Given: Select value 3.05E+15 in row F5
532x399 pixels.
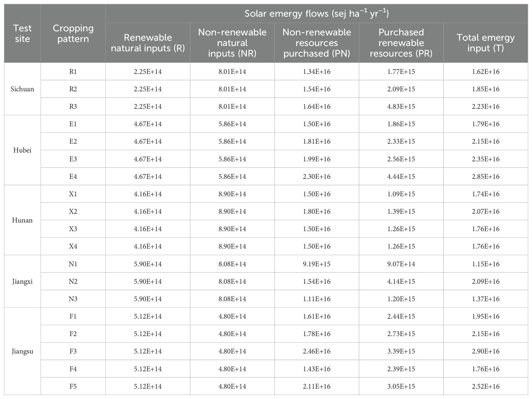Looking at the screenshot, I should [x=401, y=386].
